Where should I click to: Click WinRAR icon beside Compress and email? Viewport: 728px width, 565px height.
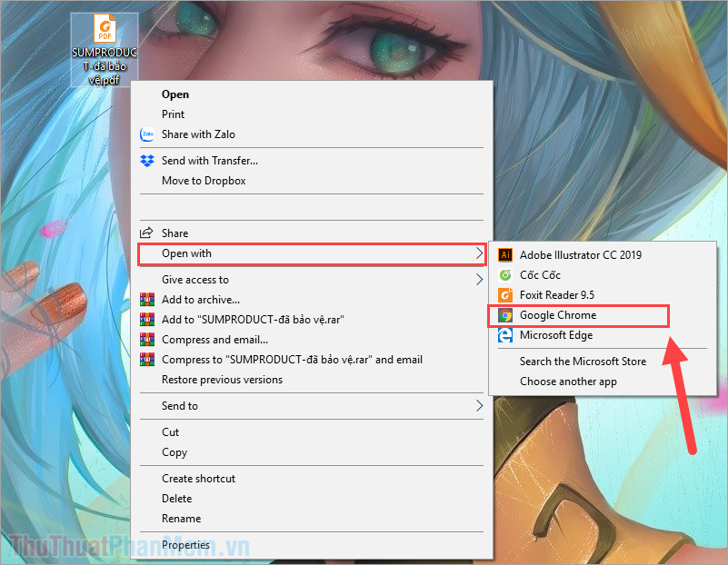pyautogui.click(x=147, y=340)
